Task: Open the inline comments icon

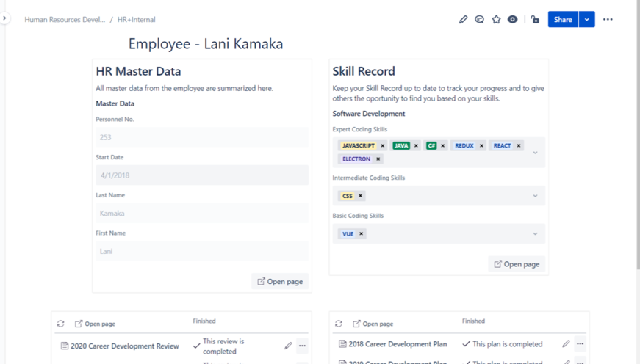Action: pyautogui.click(x=479, y=20)
